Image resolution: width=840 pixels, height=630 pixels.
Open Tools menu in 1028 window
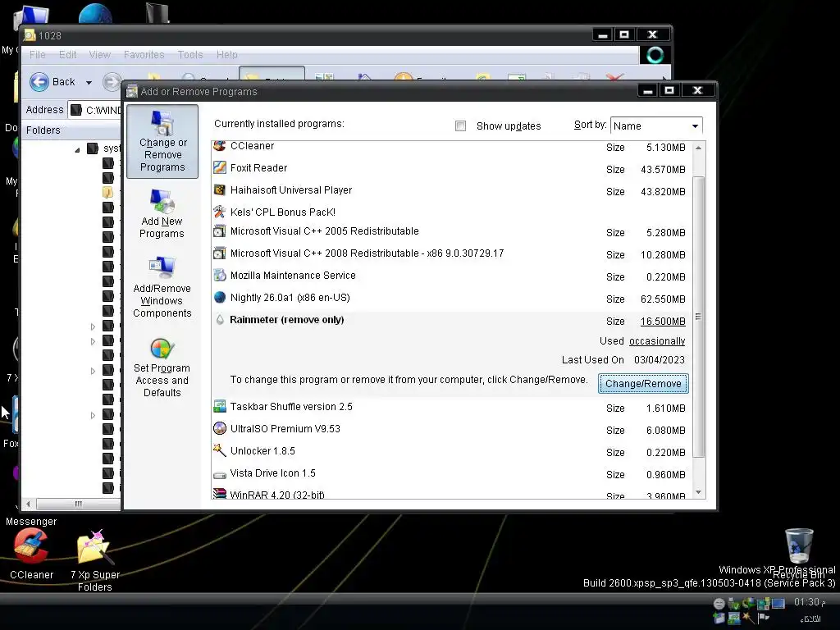point(190,55)
